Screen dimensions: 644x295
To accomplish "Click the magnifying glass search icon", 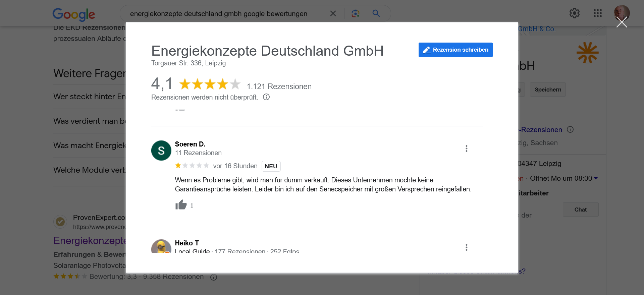I will point(376,13).
